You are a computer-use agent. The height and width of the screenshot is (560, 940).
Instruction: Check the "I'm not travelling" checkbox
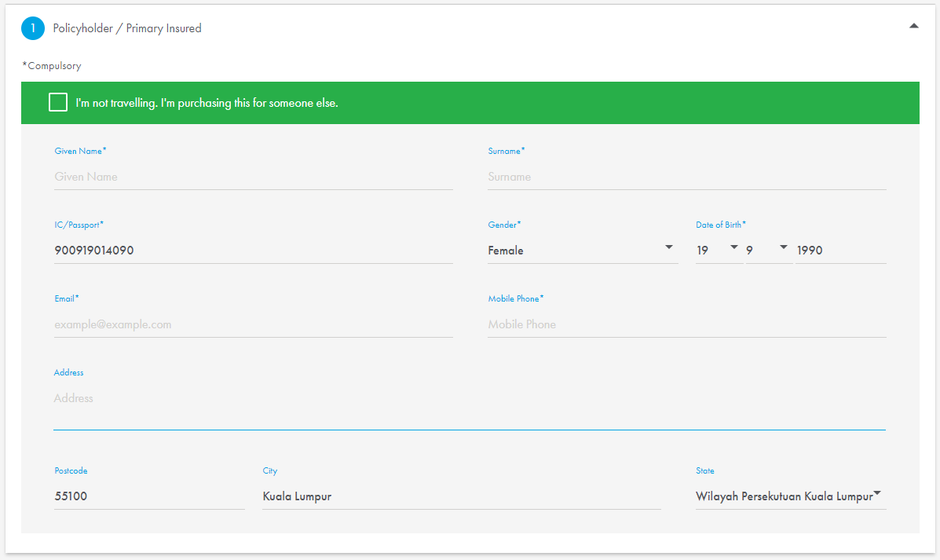click(x=57, y=102)
